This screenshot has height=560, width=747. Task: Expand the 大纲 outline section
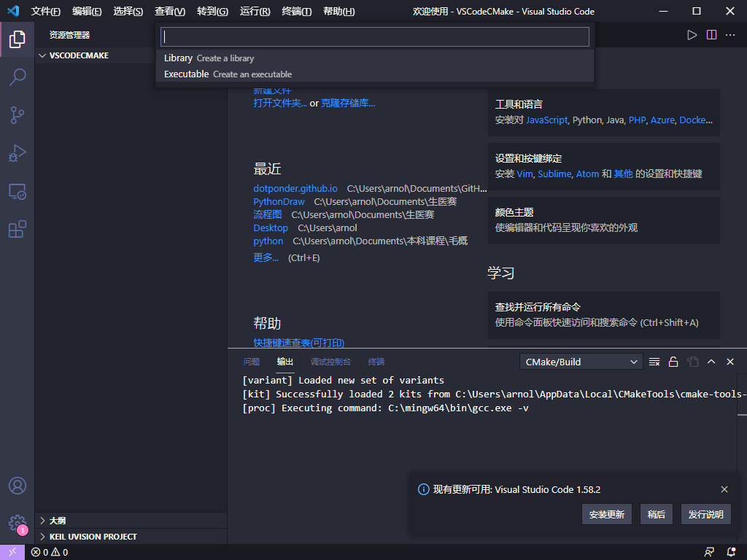(57, 521)
